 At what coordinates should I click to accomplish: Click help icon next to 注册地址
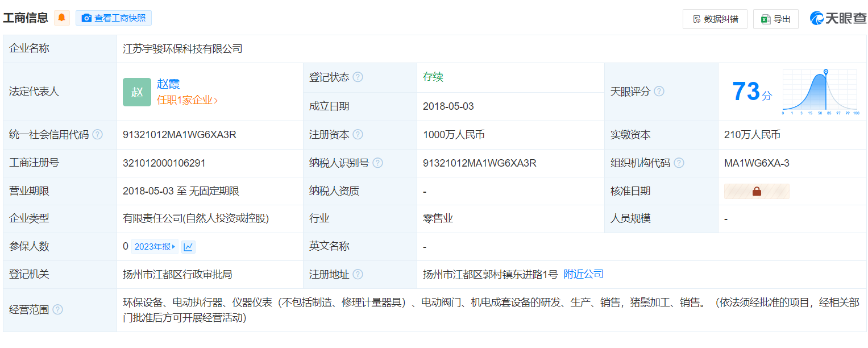coord(358,275)
